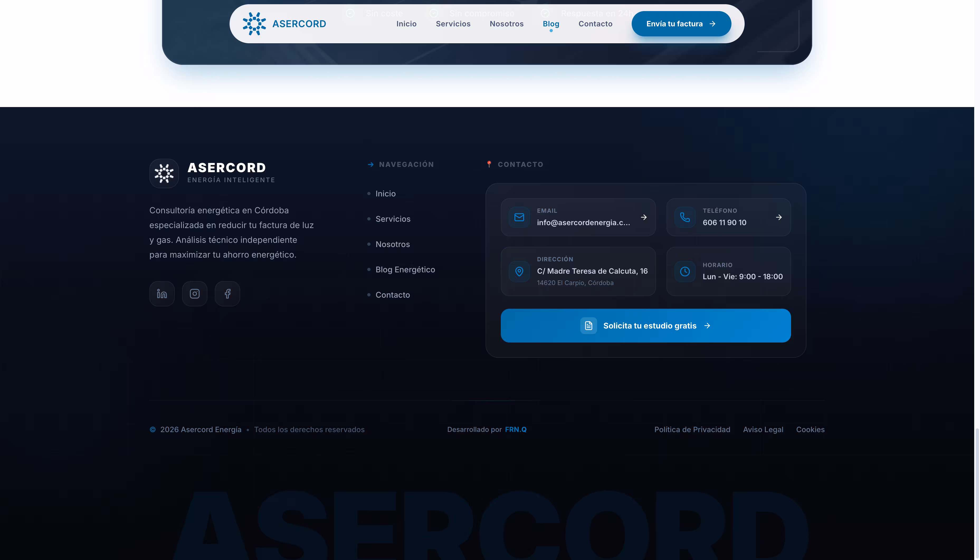The height and width of the screenshot is (560, 980).
Task: Open Nosotros in the top navbar
Action: point(506,24)
